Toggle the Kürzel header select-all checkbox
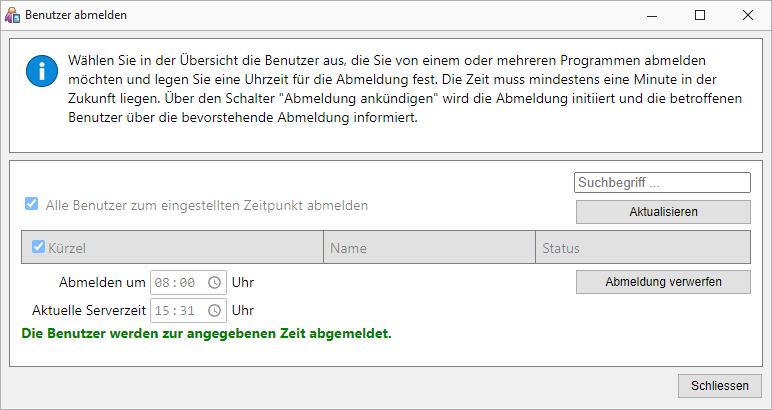Screen dimensions: 772x410 [38, 246]
